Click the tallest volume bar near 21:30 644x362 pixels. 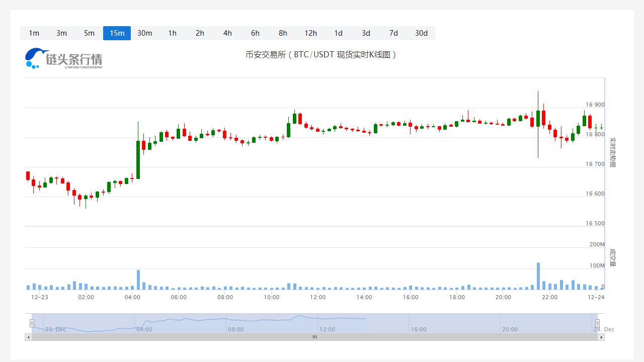pyautogui.click(x=538, y=277)
